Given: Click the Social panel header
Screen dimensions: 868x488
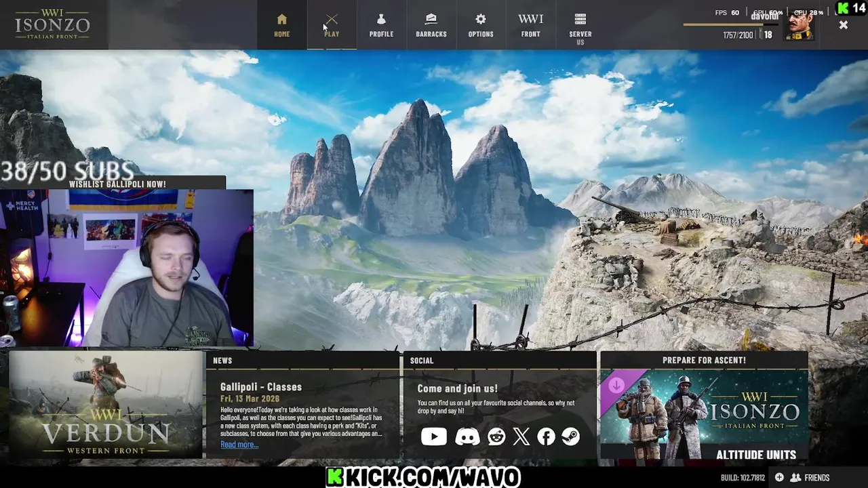Looking at the screenshot, I should click(500, 361).
